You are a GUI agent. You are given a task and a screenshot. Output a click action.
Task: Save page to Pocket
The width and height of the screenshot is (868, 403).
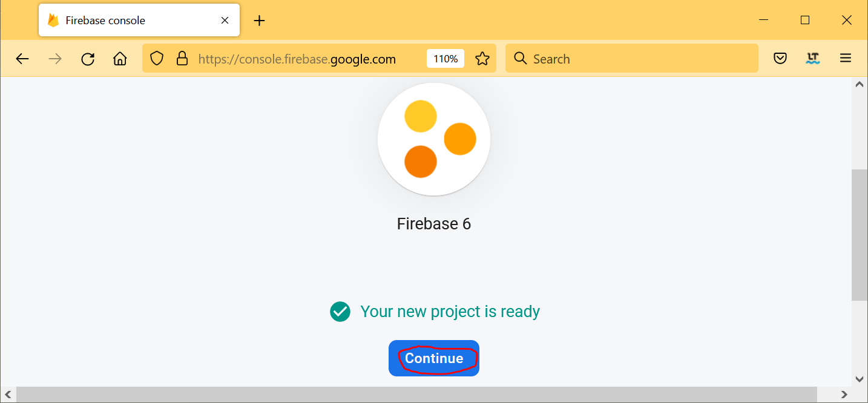click(x=780, y=59)
